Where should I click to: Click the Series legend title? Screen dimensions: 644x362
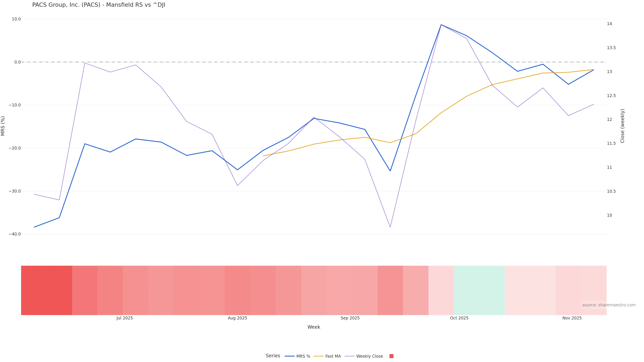[273, 356]
